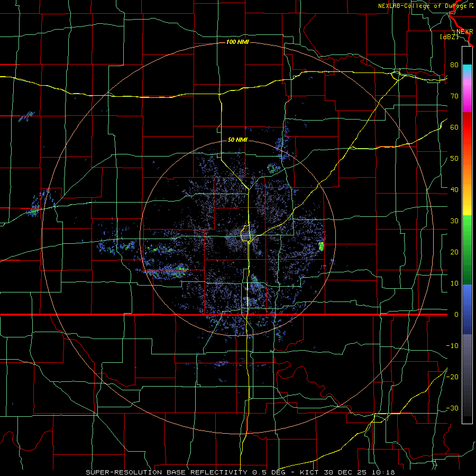Pick the bright green segment of the color bar
This screenshot has width=476, height=476.
pyautogui.click(x=467, y=226)
